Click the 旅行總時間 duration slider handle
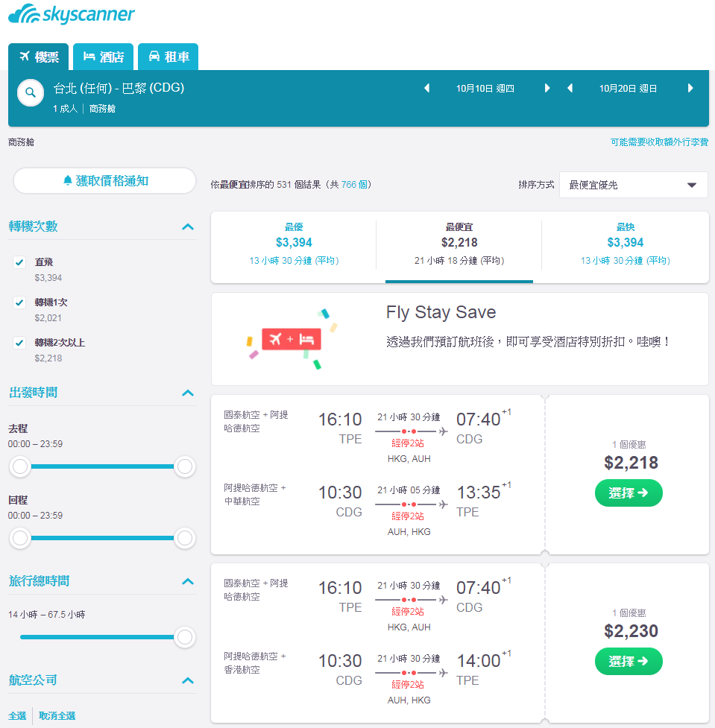 click(185, 637)
